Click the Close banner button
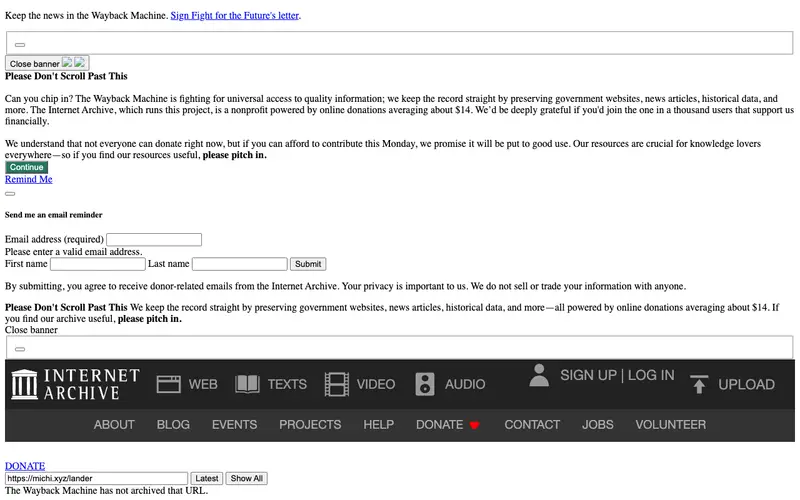 (47, 63)
